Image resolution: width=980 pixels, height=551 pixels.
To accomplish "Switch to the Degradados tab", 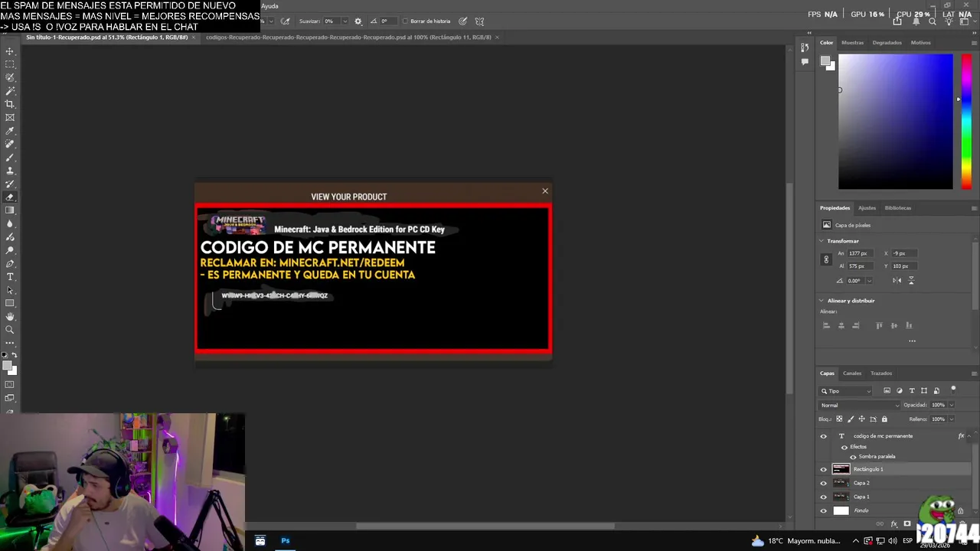I will pos(887,43).
